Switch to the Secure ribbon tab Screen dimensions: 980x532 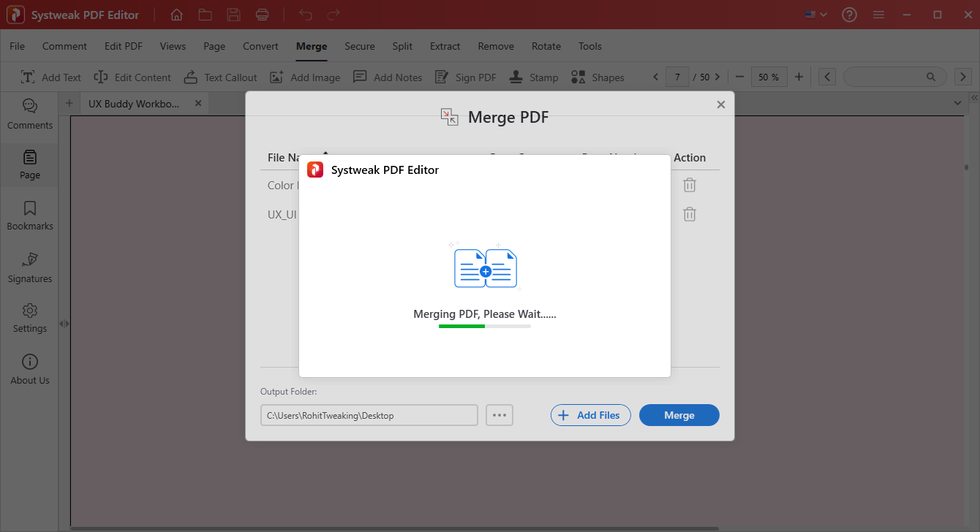click(x=359, y=46)
